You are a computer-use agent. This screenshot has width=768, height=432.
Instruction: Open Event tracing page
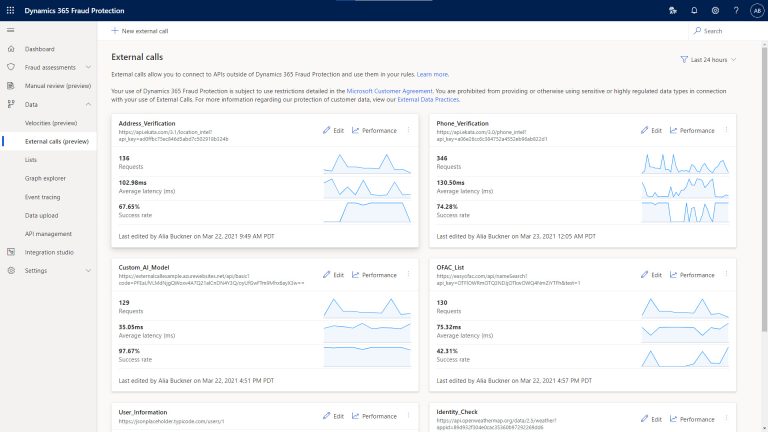(x=43, y=197)
